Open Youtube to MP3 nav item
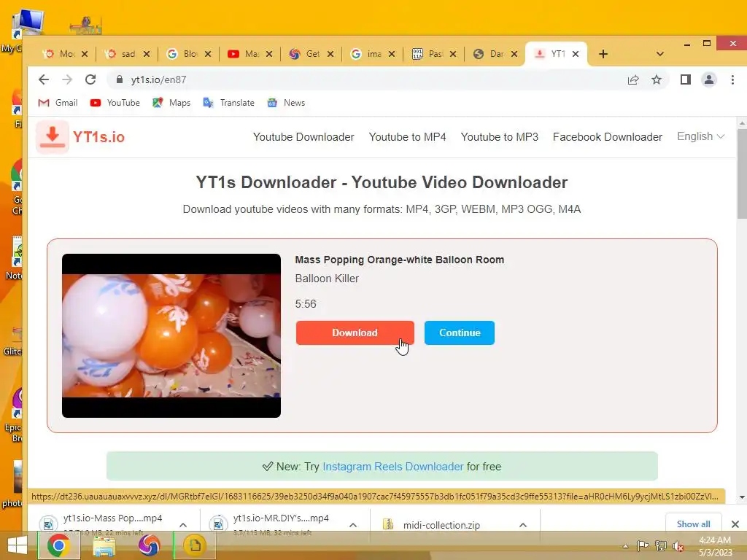The width and height of the screenshot is (747, 560). 499,137
